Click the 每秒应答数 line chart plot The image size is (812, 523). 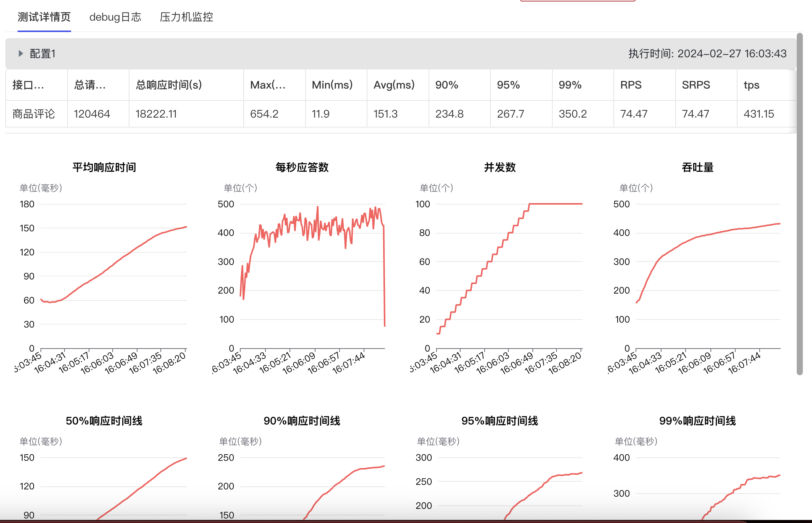(x=312, y=276)
